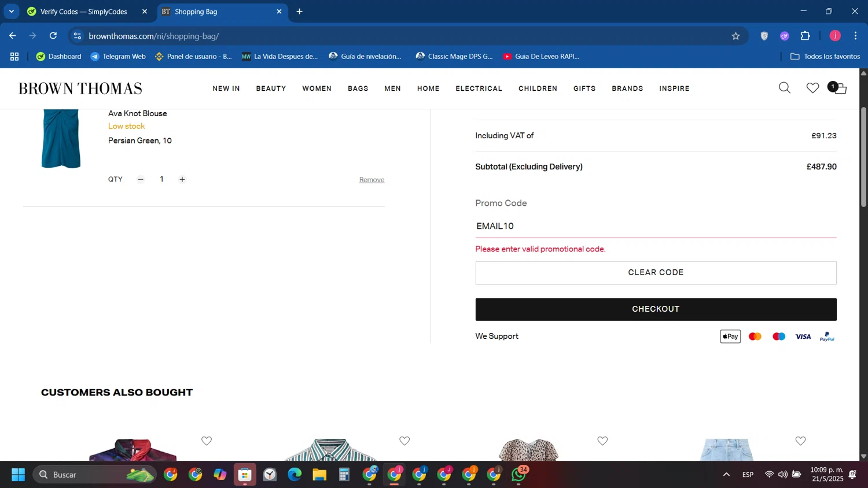Viewport: 868px width, 488px height.
Task: Click the CLEAR CODE button
Action: (x=656, y=272)
